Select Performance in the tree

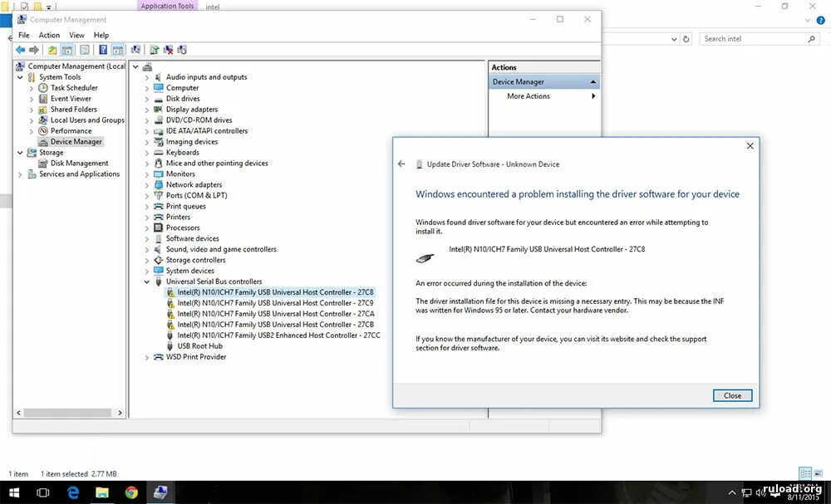click(x=71, y=130)
